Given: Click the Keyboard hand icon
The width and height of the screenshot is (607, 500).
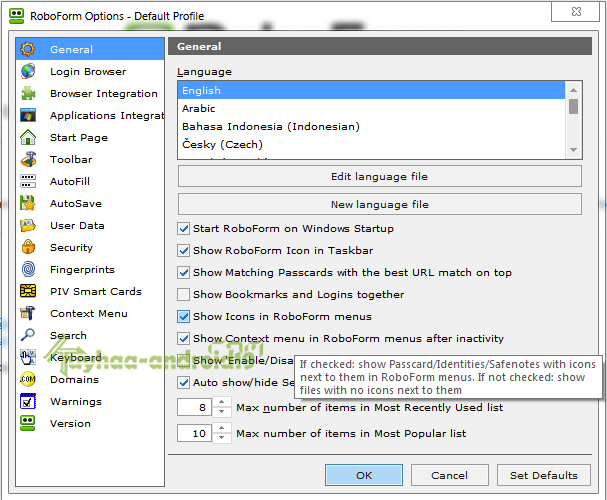Looking at the screenshot, I should [x=28, y=357].
